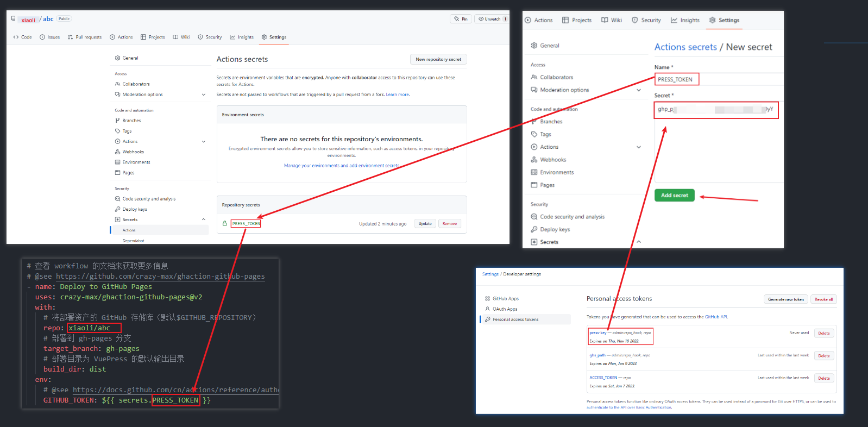Click Branches icon in New secret window
The width and height of the screenshot is (868, 427).
click(x=534, y=122)
